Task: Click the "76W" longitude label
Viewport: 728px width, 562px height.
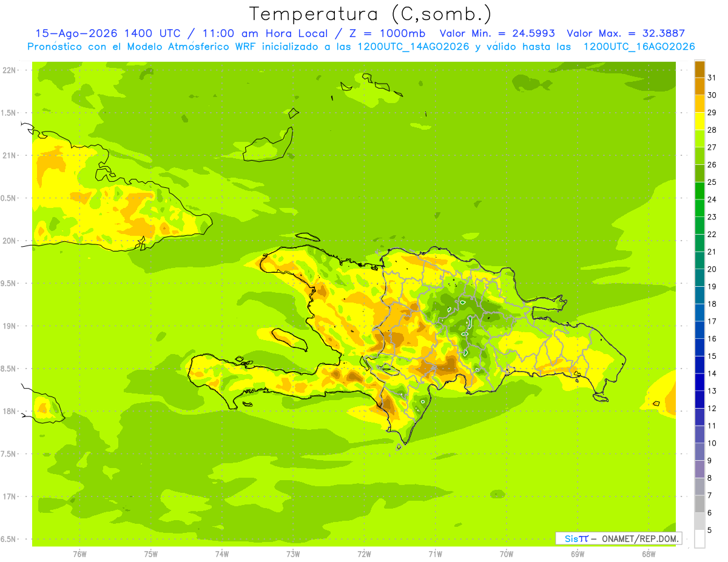Action: click(79, 554)
